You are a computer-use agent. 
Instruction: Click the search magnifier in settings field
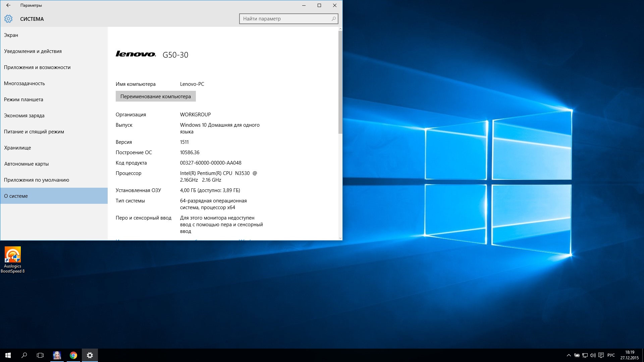point(333,19)
